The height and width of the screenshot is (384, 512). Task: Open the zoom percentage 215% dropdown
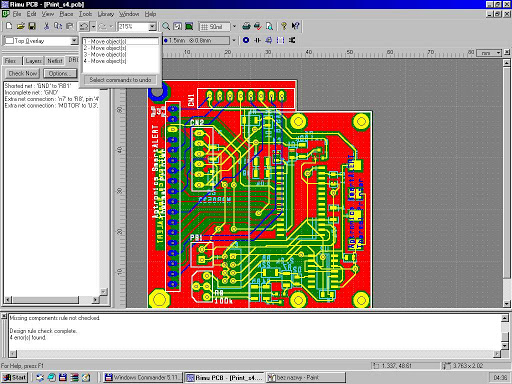tap(152, 26)
